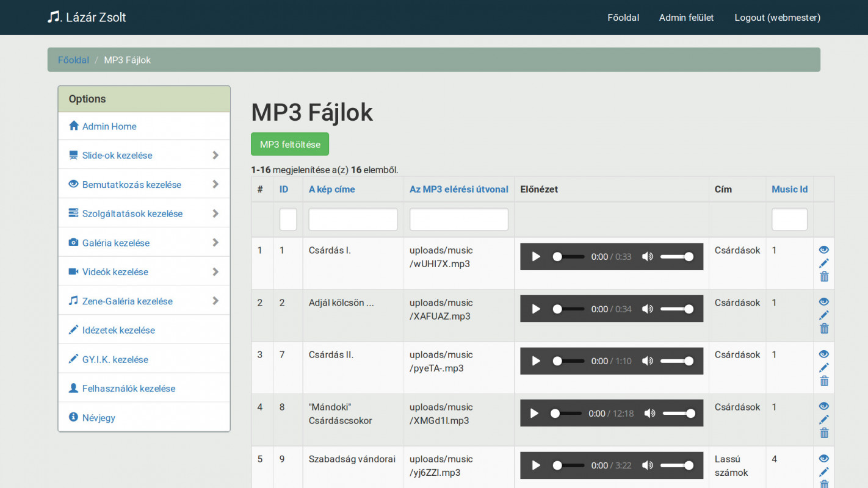The width and height of the screenshot is (868, 488).
Task: Mute the Mándoki Csárdáscsokor audio player
Action: [649, 414]
